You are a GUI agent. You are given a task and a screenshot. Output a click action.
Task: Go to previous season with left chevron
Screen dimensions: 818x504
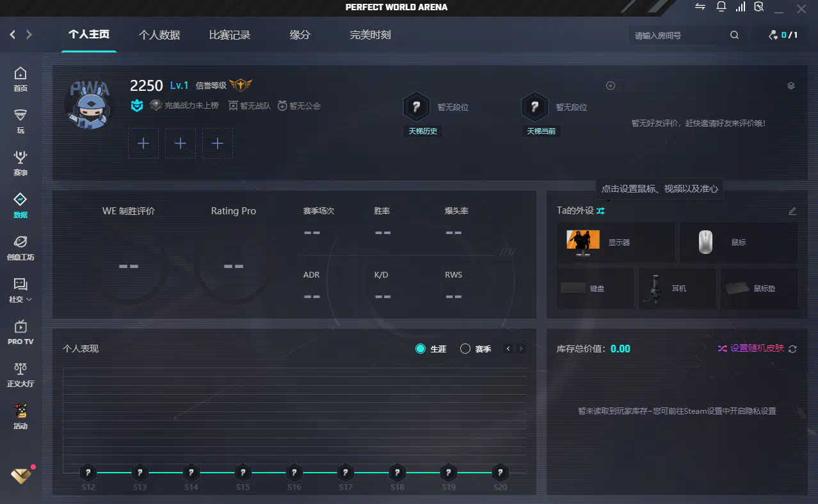508,349
